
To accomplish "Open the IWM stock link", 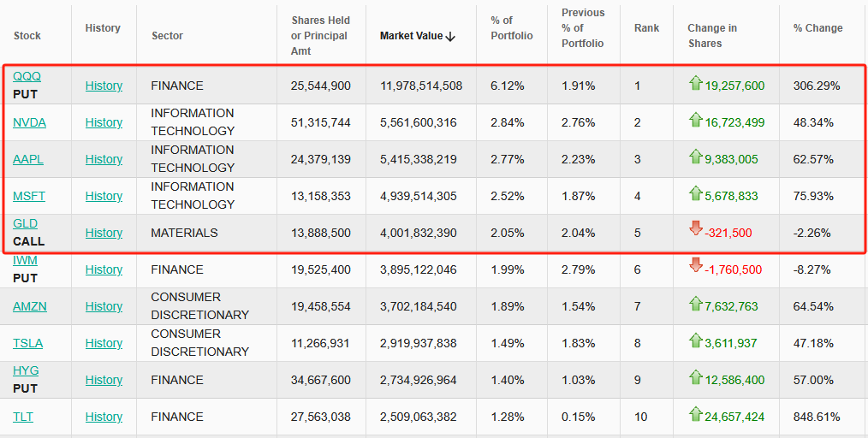I will click(x=26, y=260).
